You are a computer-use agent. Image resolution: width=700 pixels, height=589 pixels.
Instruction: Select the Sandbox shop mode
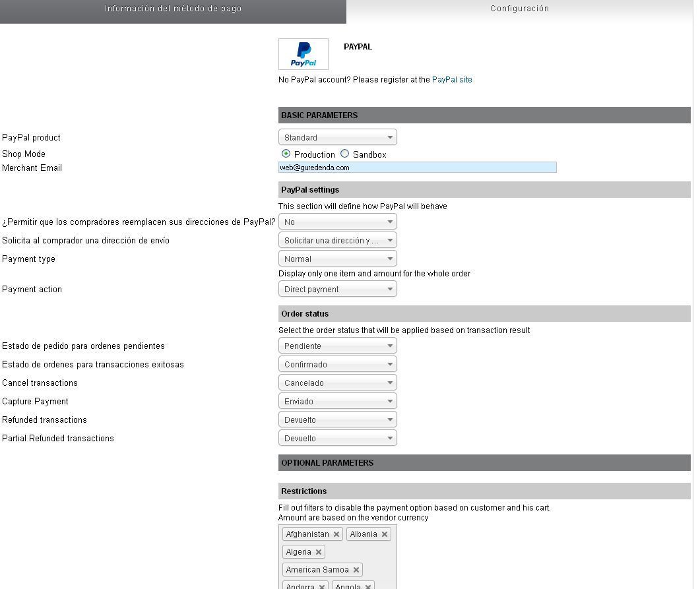[344, 154]
